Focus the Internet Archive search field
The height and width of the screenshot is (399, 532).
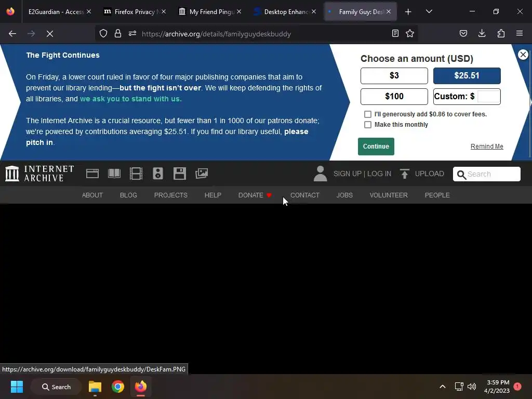(486, 174)
